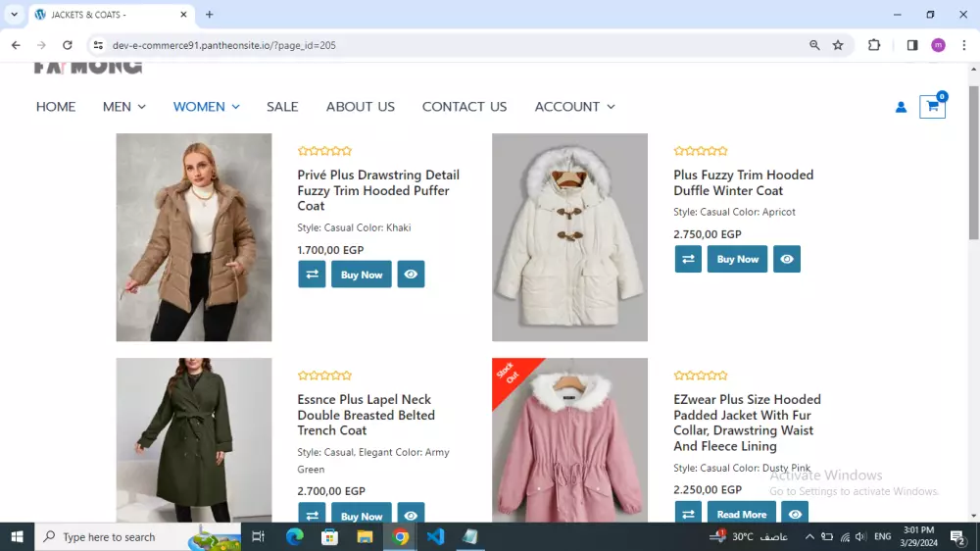Click Windows taskbar search box

(x=137, y=536)
